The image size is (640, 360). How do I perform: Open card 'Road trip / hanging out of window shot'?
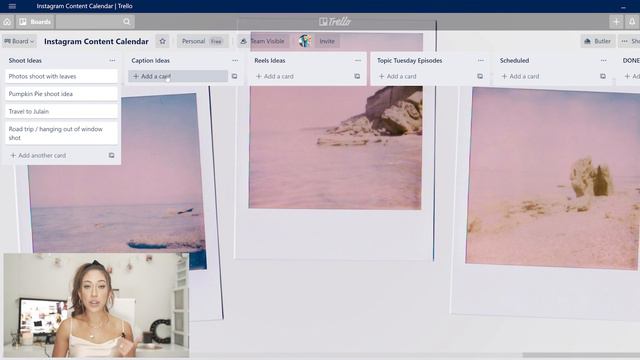coord(62,133)
